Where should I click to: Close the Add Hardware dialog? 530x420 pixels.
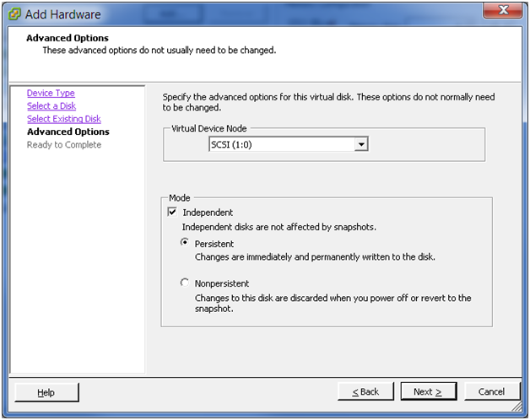tap(503, 10)
